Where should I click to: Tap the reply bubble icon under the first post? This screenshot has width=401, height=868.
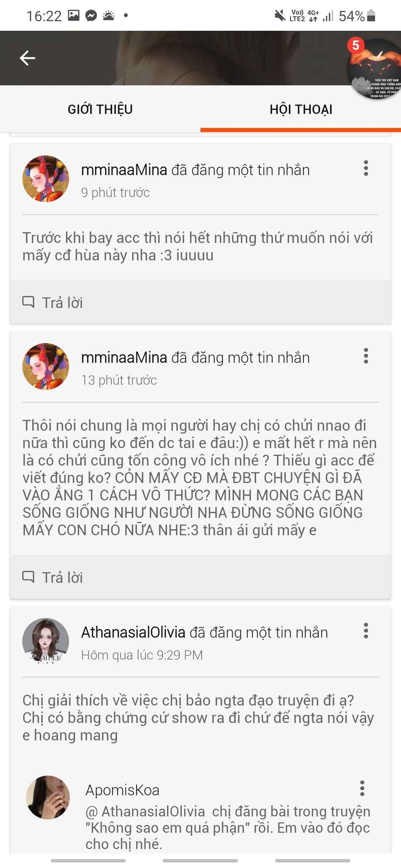[29, 302]
